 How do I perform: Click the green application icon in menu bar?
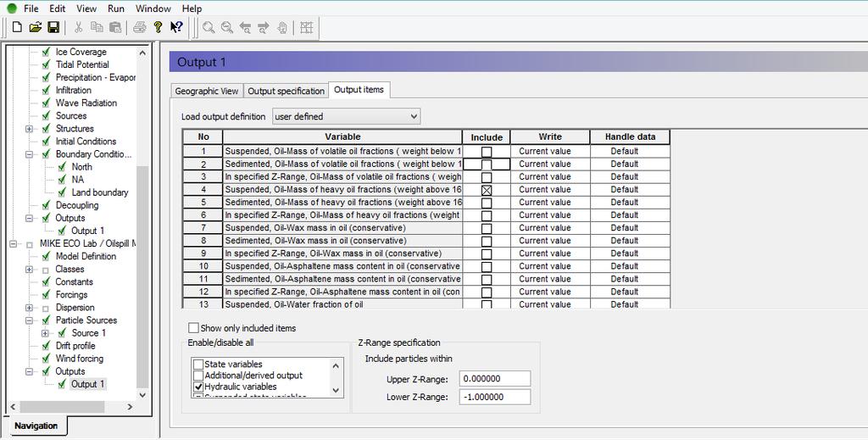click(12, 8)
